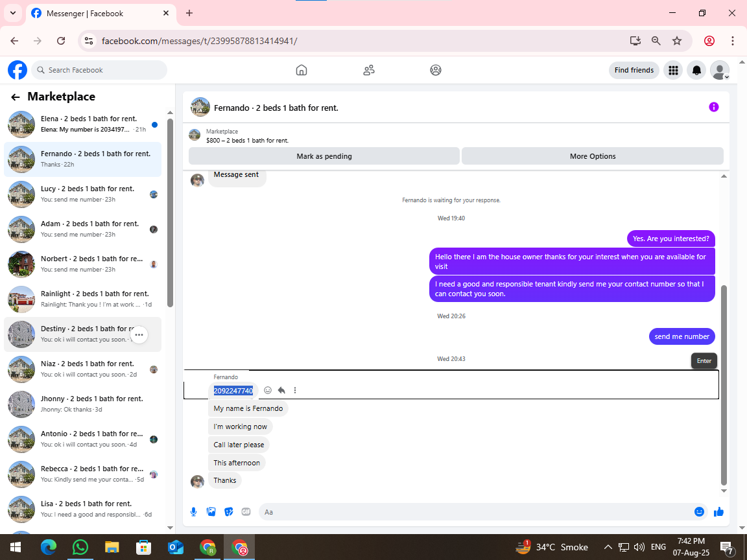Screen dimensions: 747x560
Task: Reply to the 2092247740 message
Action: coord(281,390)
